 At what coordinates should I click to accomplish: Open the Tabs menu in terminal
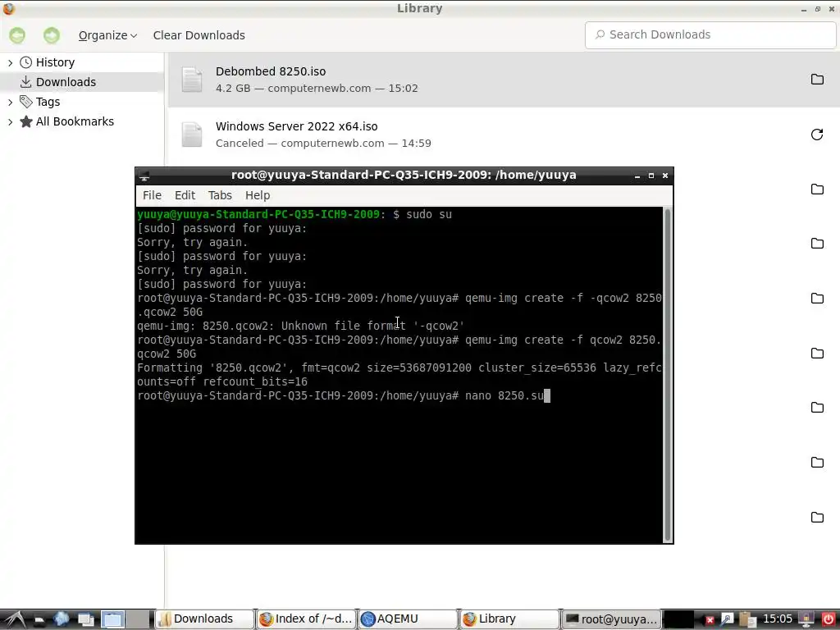pos(220,195)
